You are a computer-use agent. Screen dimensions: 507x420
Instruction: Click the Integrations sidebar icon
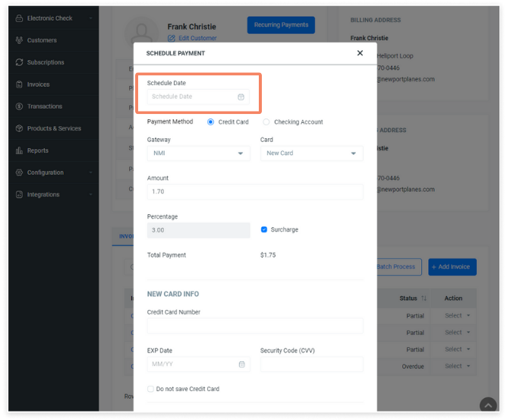(x=19, y=194)
